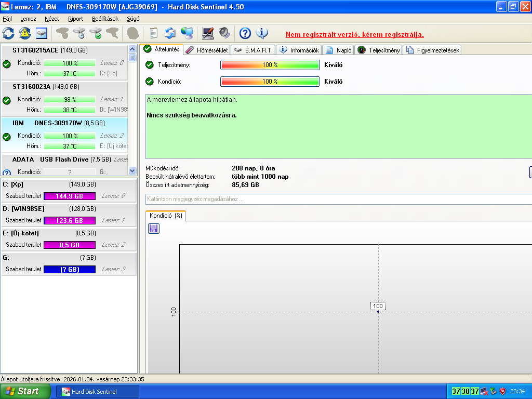The width and height of the screenshot is (532, 399).
Task: Click the refresh disk status icon
Action: click(x=8, y=33)
